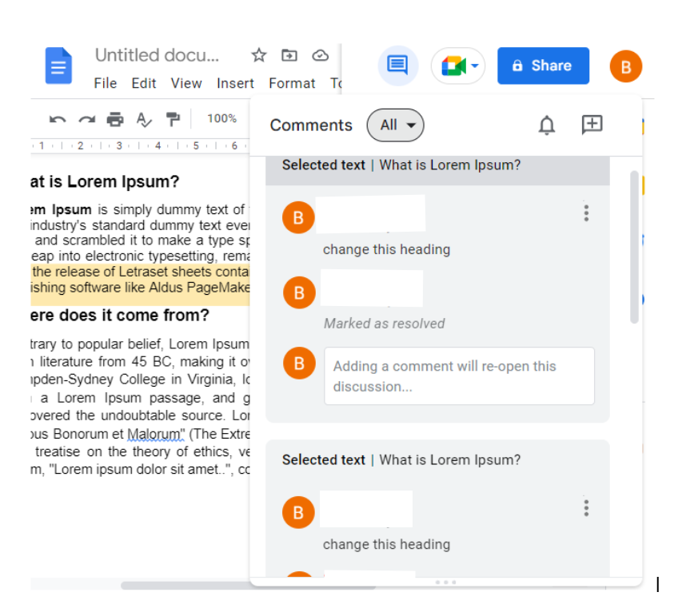690x616 pixels.
Task: Click the Move to folder icon
Action: click(x=289, y=55)
